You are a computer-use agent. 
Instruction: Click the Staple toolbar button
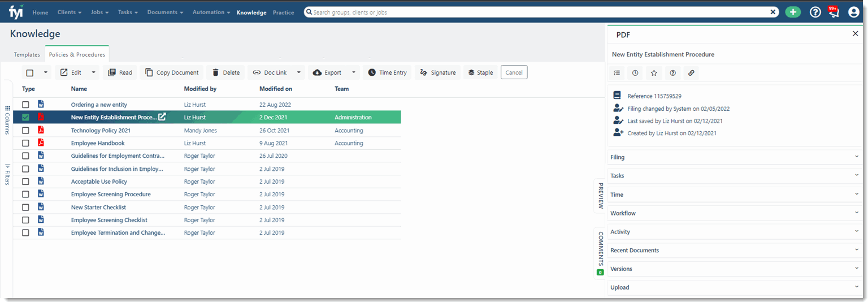point(480,72)
